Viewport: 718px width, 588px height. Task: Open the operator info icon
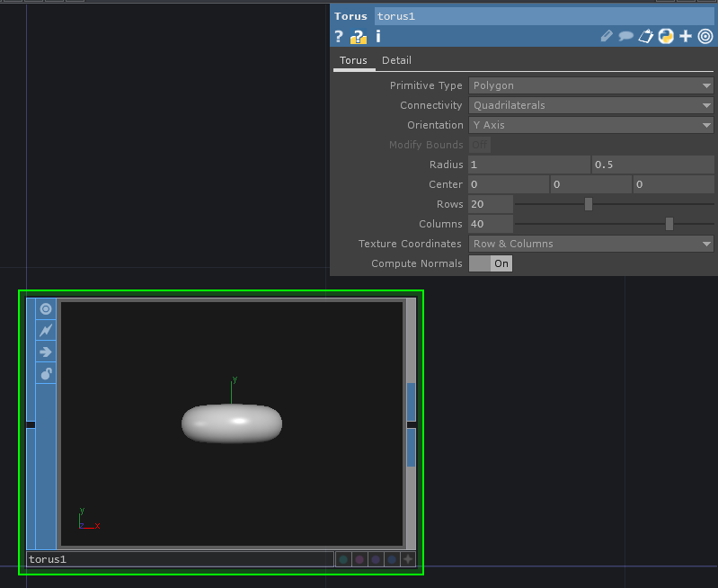click(378, 37)
